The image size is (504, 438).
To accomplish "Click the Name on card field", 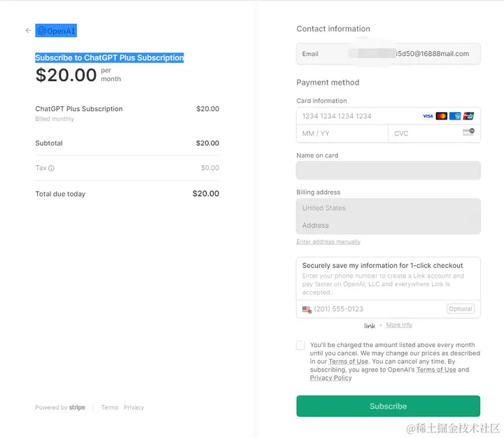I will (x=388, y=170).
